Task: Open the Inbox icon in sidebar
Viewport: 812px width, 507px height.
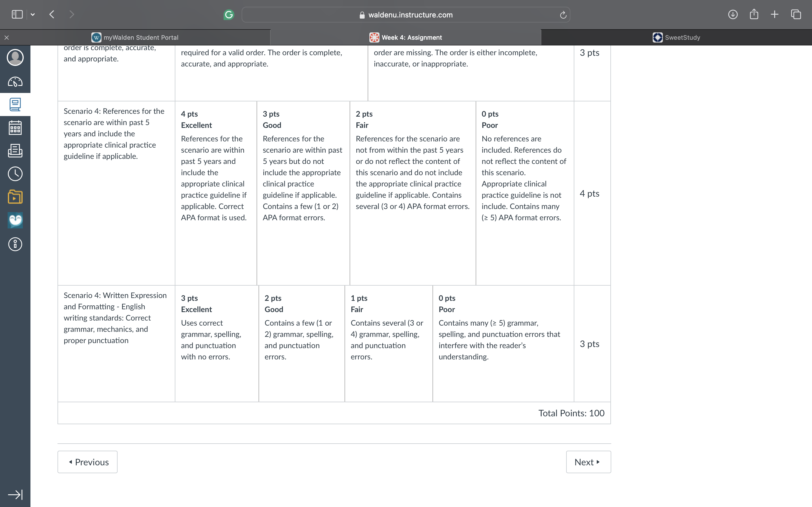Action: 15,151
